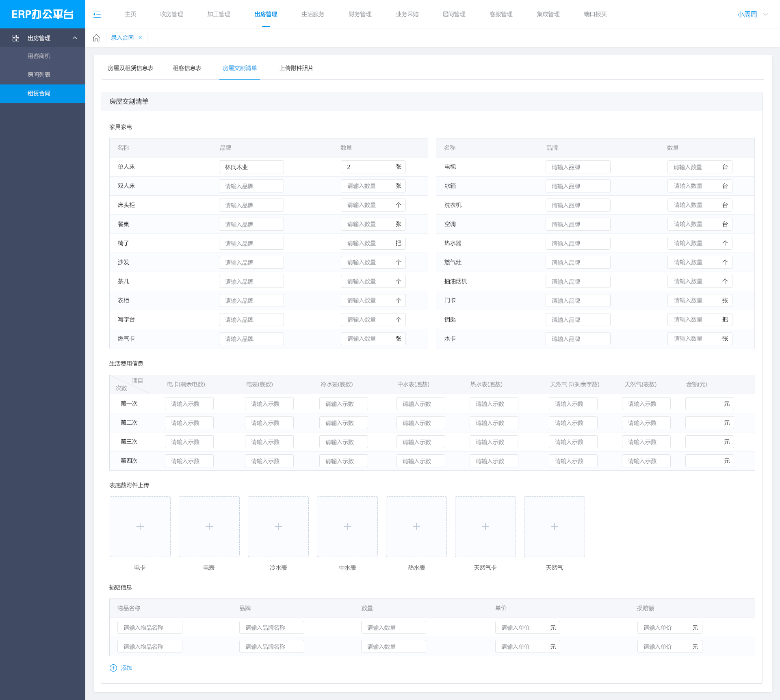The image size is (780, 700).
Task: Click the 双人床 brand input field
Action: point(251,186)
